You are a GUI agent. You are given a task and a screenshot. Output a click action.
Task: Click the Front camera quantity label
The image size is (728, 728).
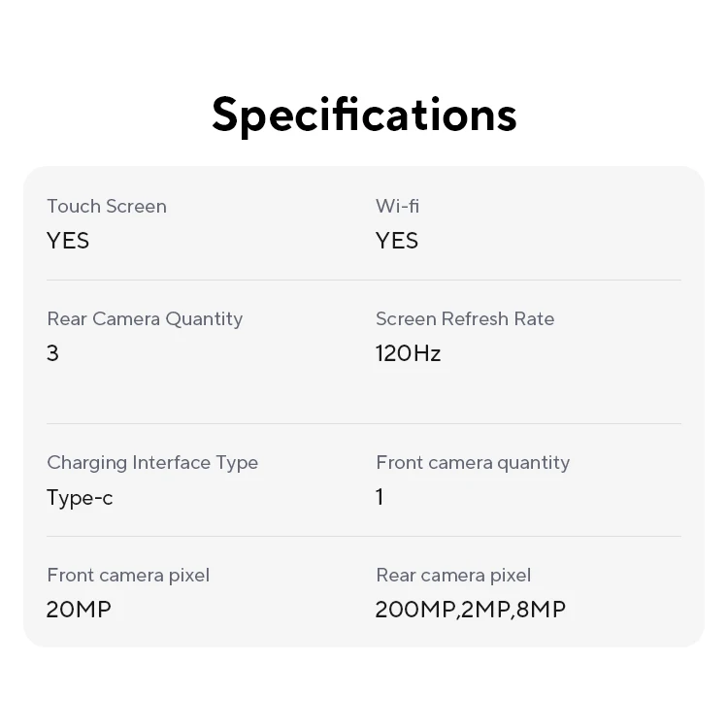pos(473,462)
